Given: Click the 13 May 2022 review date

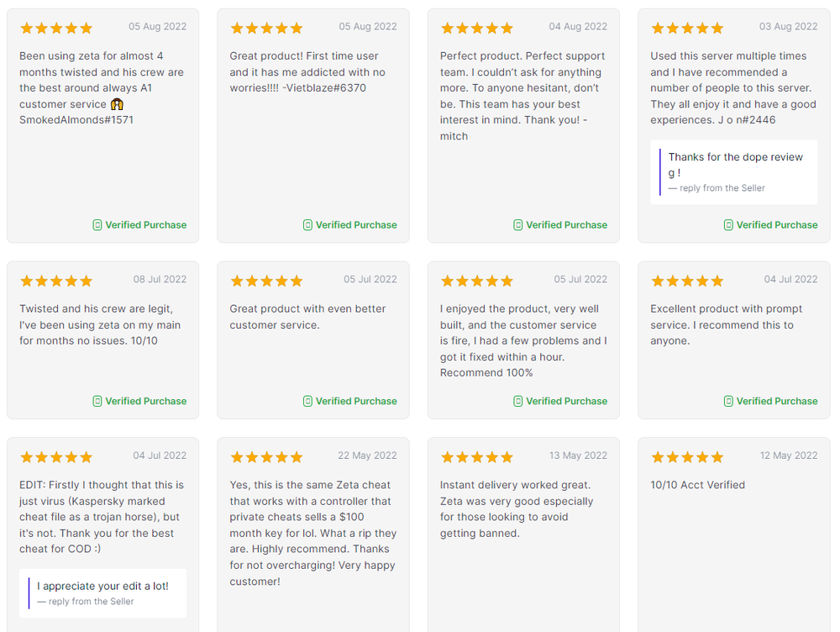Looking at the screenshot, I should pyautogui.click(x=578, y=456).
